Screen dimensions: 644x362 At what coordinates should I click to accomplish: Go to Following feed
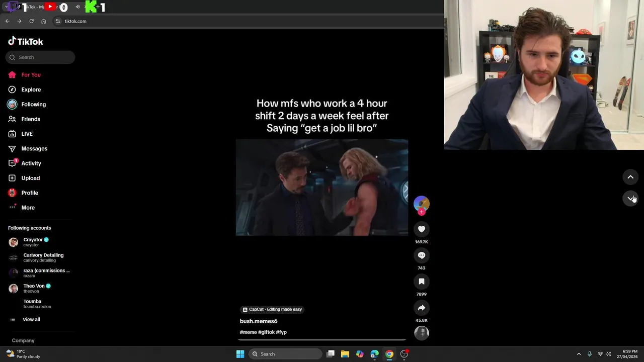tap(33, 104)
